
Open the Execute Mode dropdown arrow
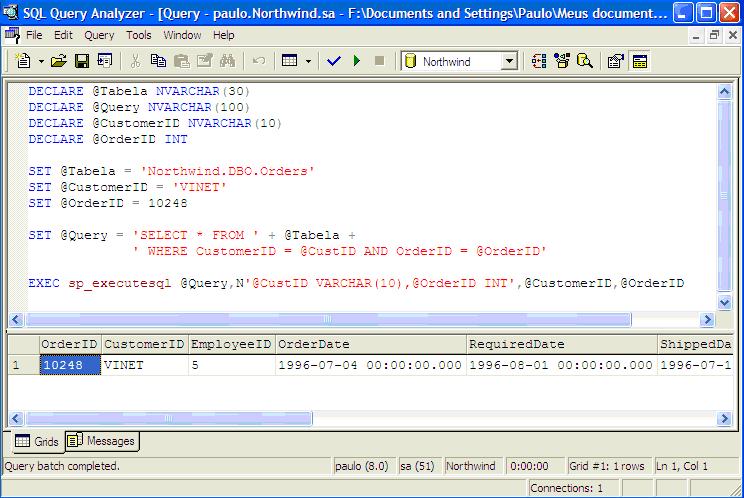308,61
